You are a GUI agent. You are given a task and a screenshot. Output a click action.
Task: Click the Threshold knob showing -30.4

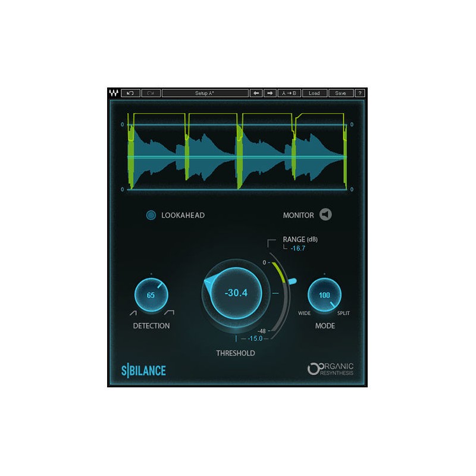236,293
